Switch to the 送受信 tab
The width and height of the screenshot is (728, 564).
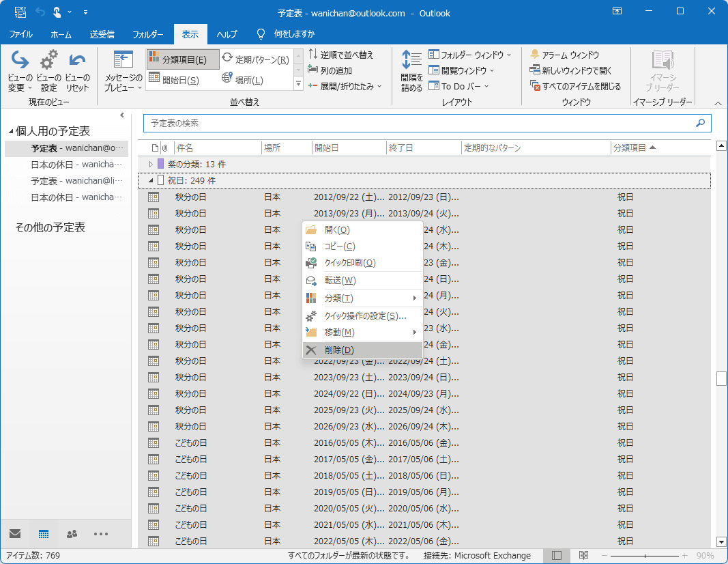click(x=102, y=34)
